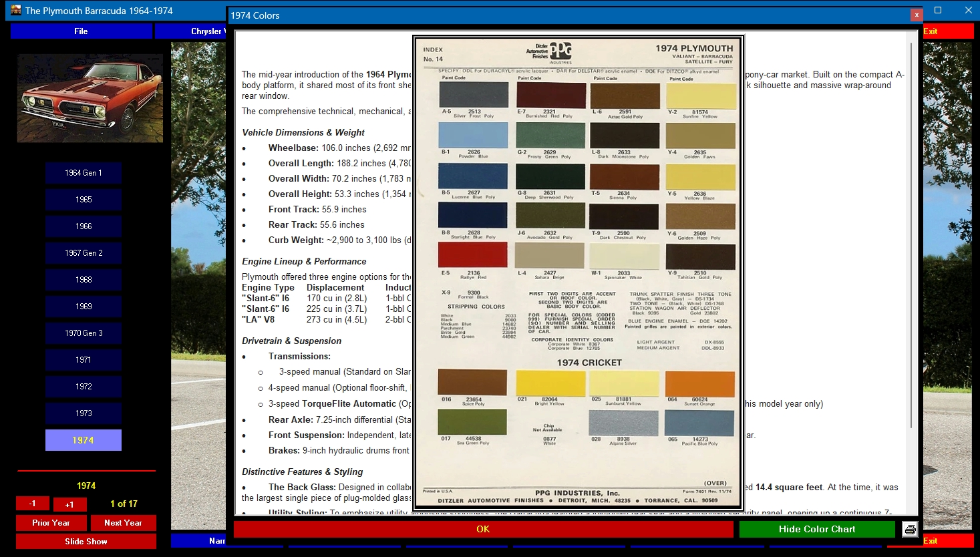Screen dimensions: 980x557
Task: Click the Sea Green Poly Cricket swatch
Action: [472, 422]
